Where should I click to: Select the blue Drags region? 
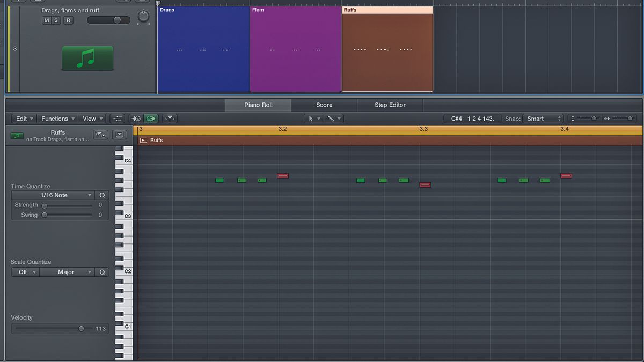(x=203, y=49)
